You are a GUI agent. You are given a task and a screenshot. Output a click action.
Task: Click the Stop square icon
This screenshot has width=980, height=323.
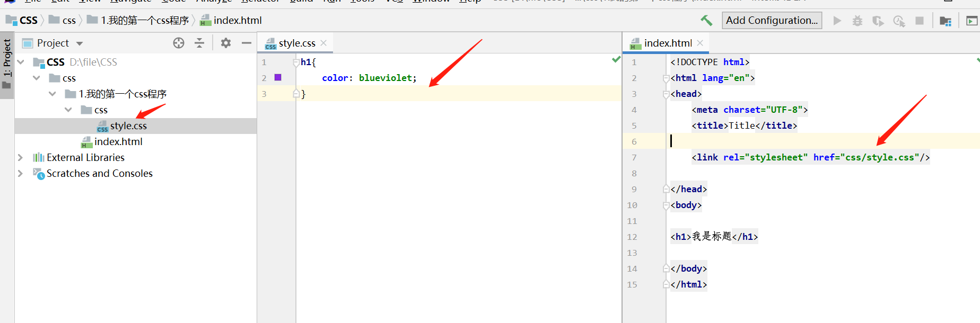pos(920,21)
